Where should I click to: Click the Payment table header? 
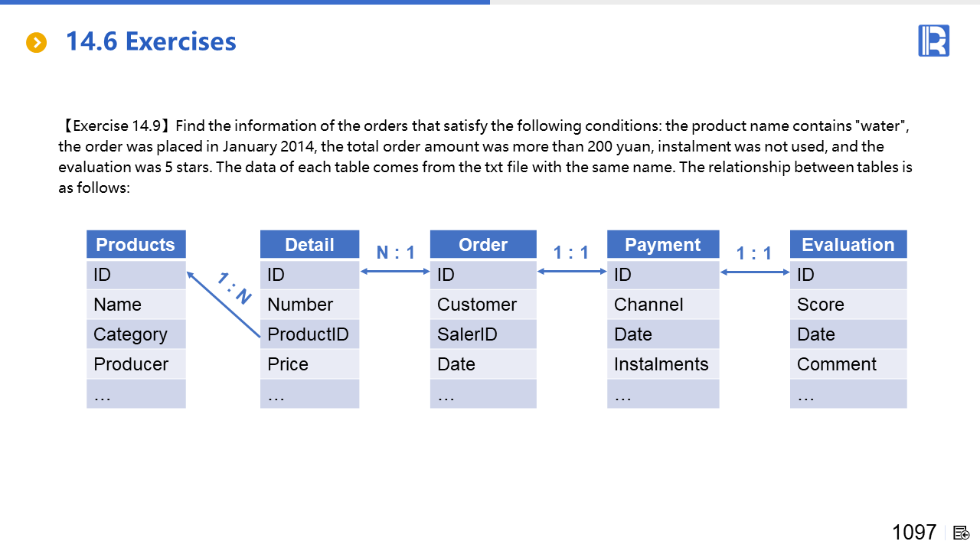pos(663,245)
